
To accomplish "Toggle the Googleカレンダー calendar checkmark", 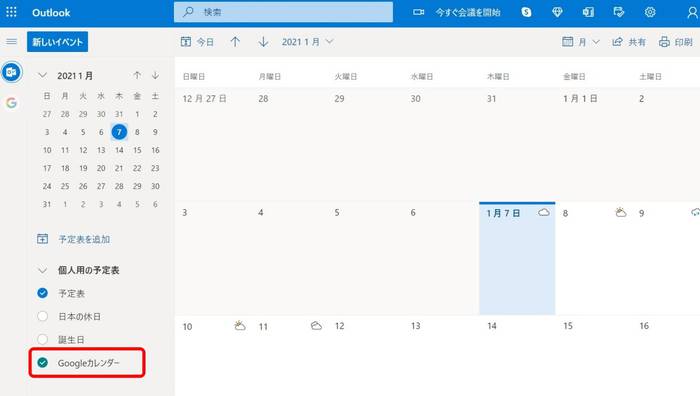I will pos(42,363).
